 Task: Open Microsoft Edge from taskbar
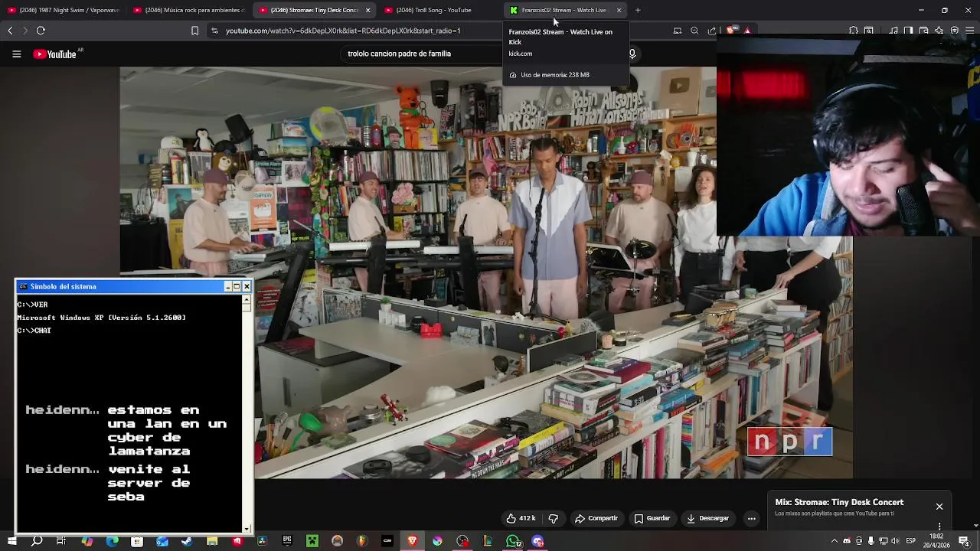tap(112, 542)
